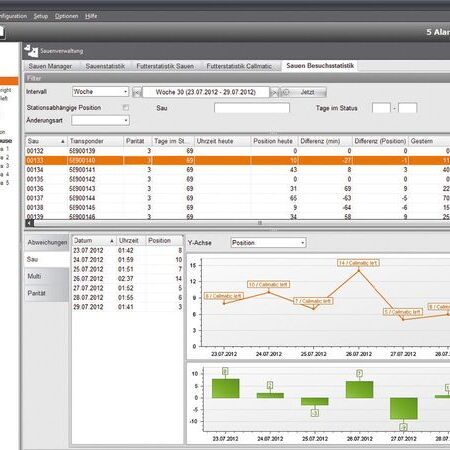The width and height of the screenshot is (450, 450).
Task: Click the 5 Alarms indicator
Action: click(438, 32)
